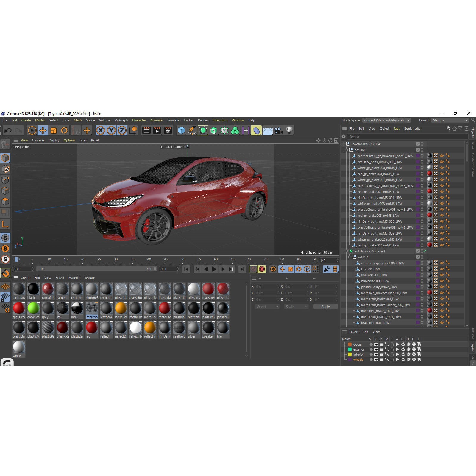
Task: Open Edit Render Settings icon
Action: [168, 130]
